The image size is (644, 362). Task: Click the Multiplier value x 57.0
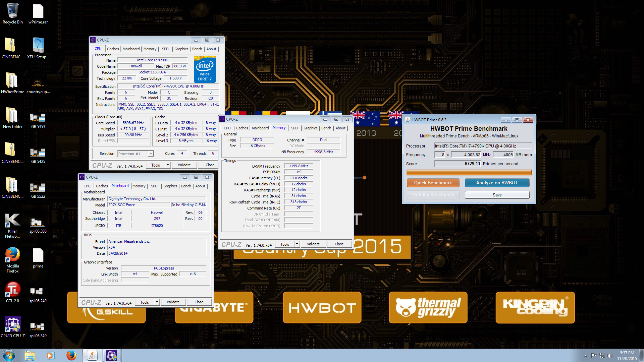(133, 129)
